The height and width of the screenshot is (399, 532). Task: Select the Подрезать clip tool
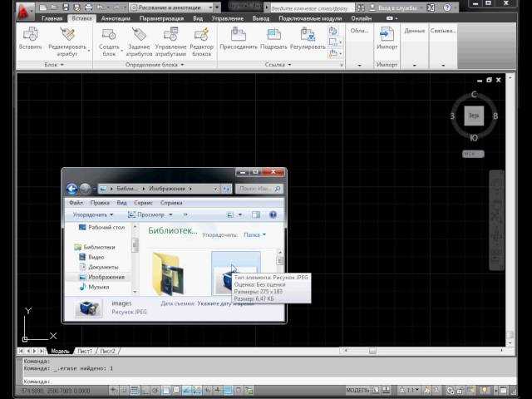(273, 35)
